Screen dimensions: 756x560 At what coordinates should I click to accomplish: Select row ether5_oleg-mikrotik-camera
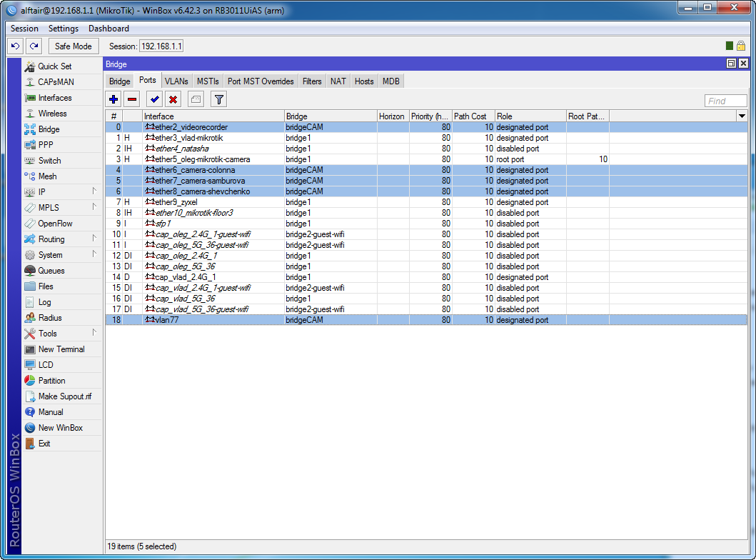point(426,159)
